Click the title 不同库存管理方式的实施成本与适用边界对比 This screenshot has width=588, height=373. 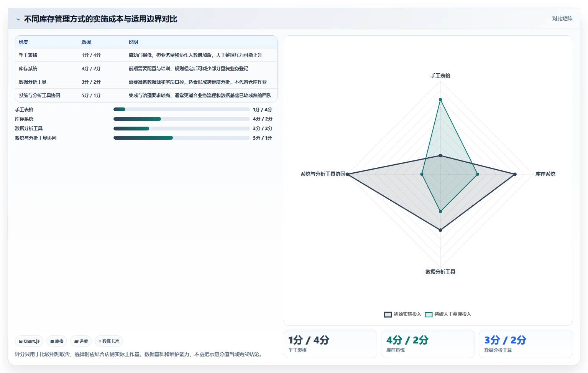(x=100, y=19)
